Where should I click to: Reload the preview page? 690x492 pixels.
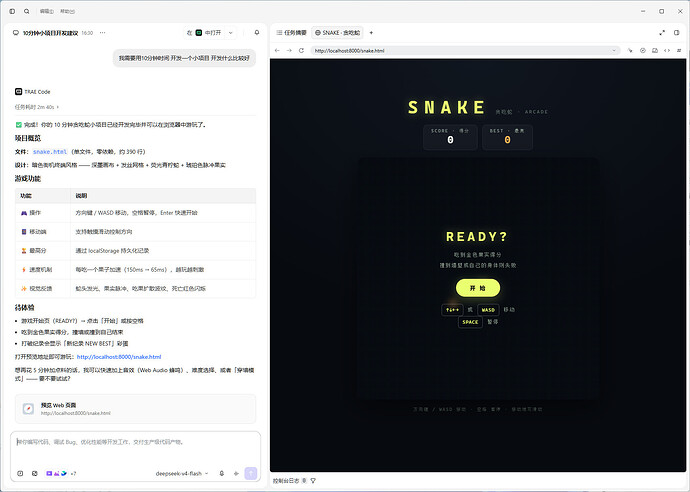click(x=301, y=51)
